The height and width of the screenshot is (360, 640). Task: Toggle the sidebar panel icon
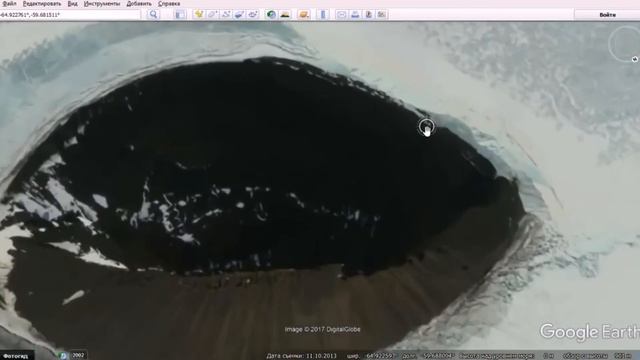click(x=180, y=15)
